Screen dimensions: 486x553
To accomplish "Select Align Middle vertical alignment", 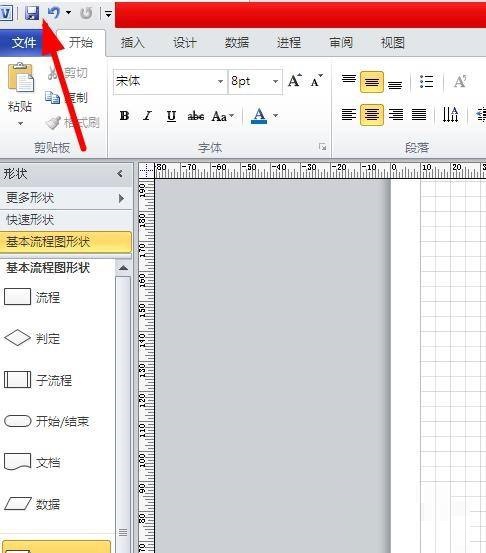I will pyautogui.click(x=372, y=81).
